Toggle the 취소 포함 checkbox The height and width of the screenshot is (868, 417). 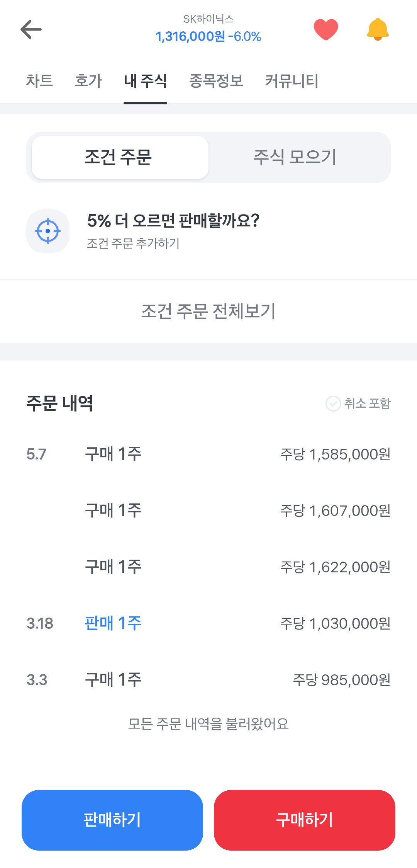pyautogui.click(x=358, y=403)
